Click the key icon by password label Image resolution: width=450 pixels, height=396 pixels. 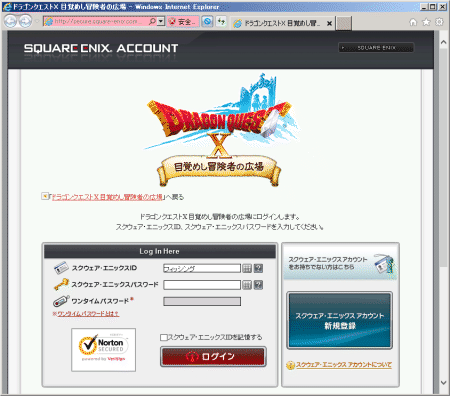tap(61, 284)
